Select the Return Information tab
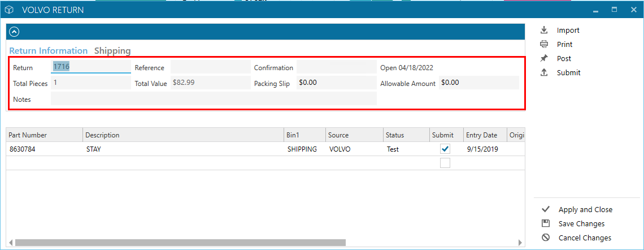 (x=49, y=50)
